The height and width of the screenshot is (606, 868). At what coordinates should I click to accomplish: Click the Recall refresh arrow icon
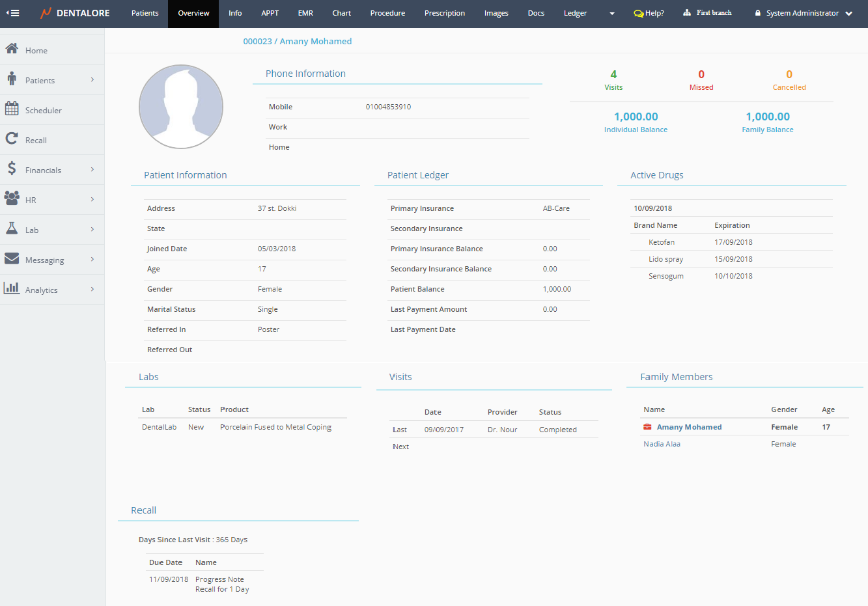(12, 139)
